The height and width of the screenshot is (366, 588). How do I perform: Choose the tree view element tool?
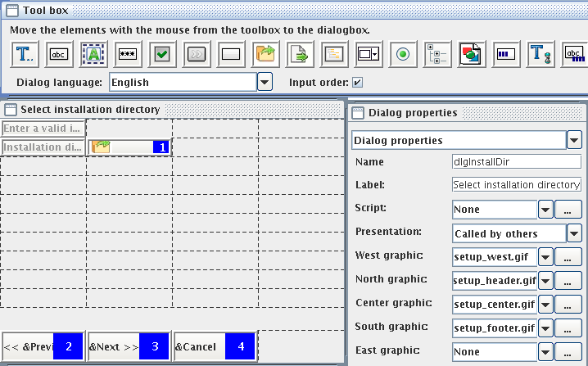436,55
